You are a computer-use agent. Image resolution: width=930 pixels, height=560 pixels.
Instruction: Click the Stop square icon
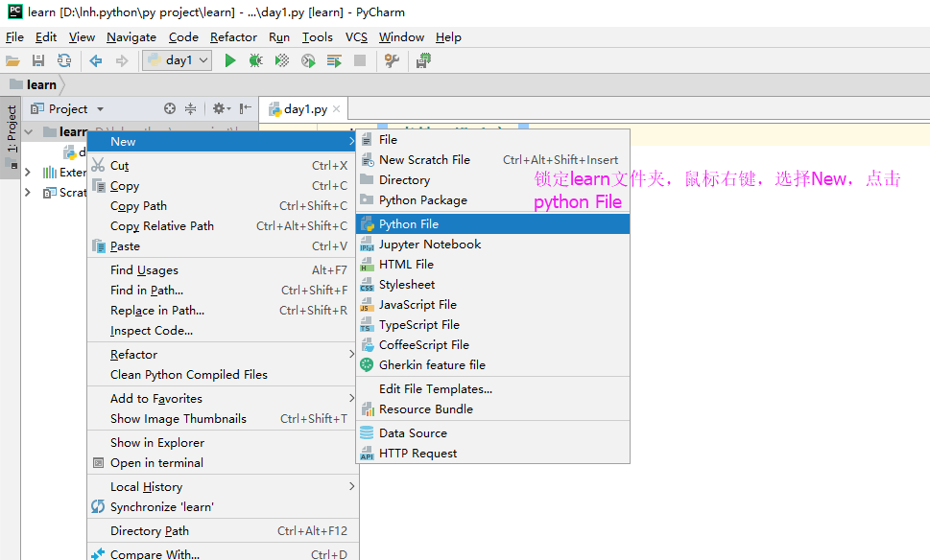pos(359,60)
